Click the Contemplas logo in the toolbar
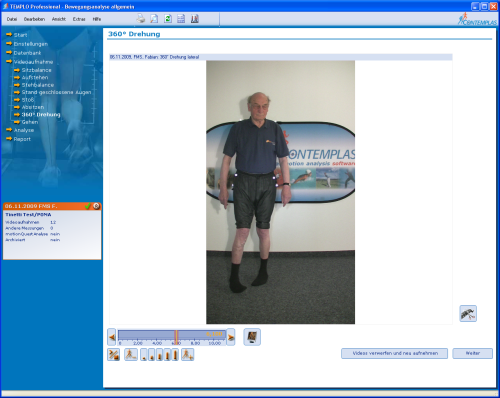 click(477, 19)
